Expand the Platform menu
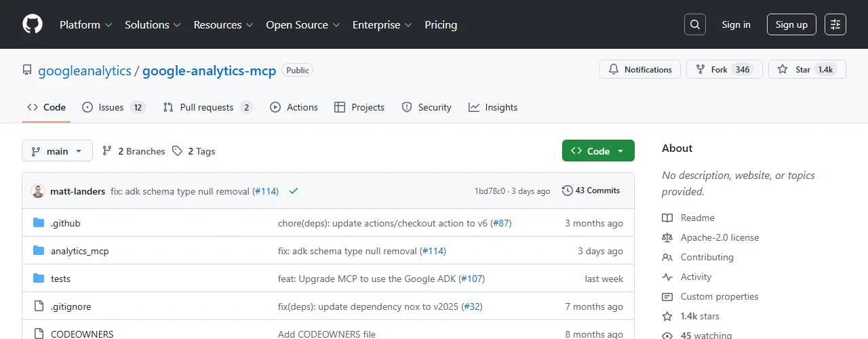 (x=85, y=24)
